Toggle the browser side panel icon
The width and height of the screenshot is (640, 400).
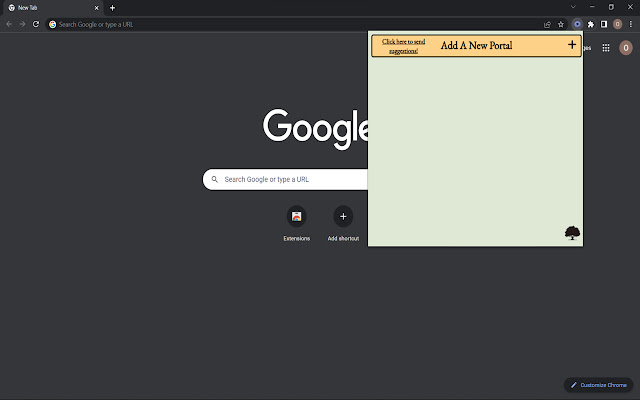[604, 24]
